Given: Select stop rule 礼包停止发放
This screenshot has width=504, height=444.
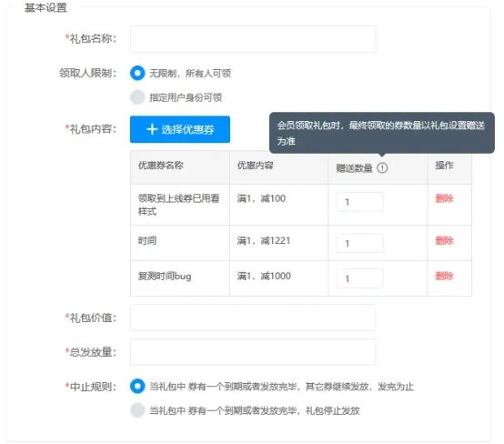Looking at the screenshot, I should (x=137, y=410).
